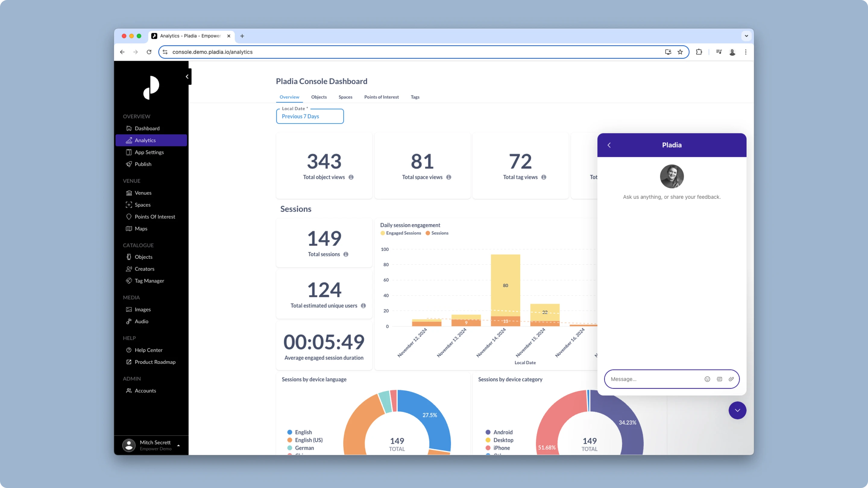Click the 51.68% pink donut segment

pyautogui.click(x=546, y=448)
